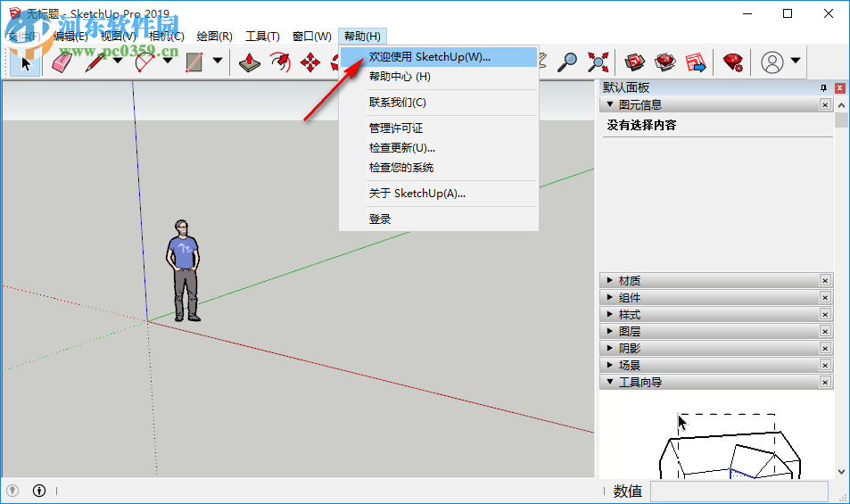The image size is (850, 504).
Task: Open the 工具(T) menu
Action: (262, 37)
